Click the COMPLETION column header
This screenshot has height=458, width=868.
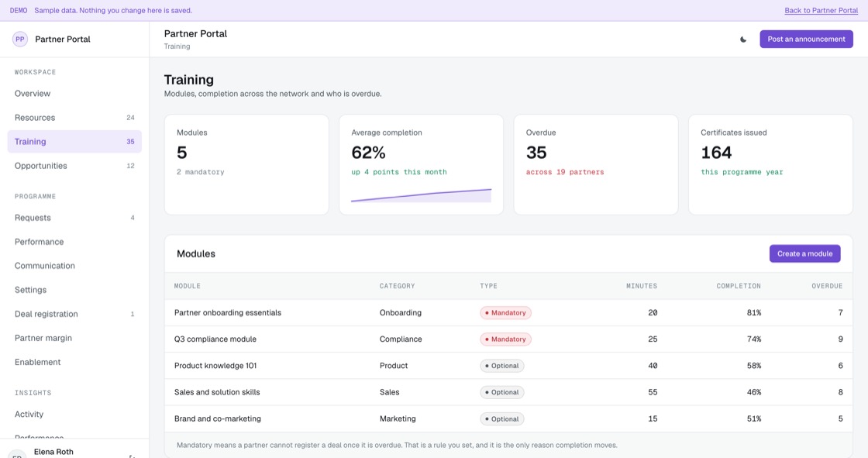coord(739,286)
